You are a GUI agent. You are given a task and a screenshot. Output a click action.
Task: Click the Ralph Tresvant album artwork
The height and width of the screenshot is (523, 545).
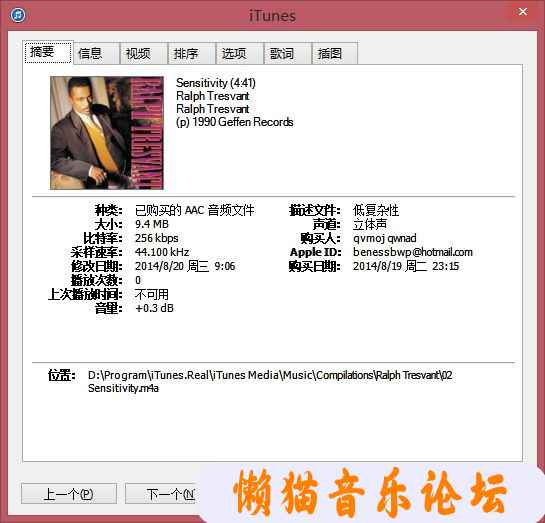(x=107, y=133)
